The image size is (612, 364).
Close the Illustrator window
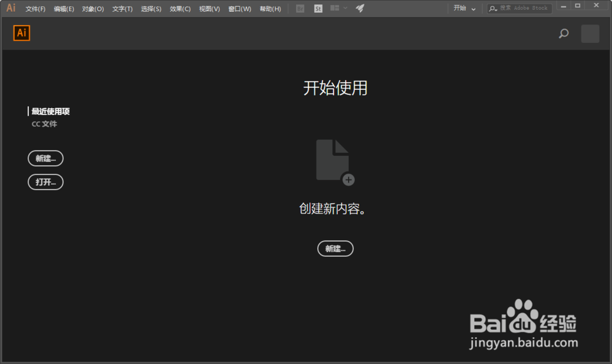596,6
